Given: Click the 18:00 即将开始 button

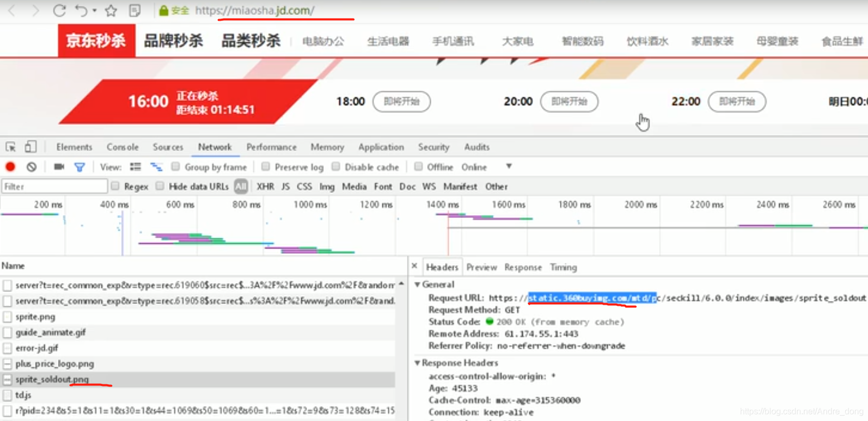Looking at the screenshot, I should point(401,101).
